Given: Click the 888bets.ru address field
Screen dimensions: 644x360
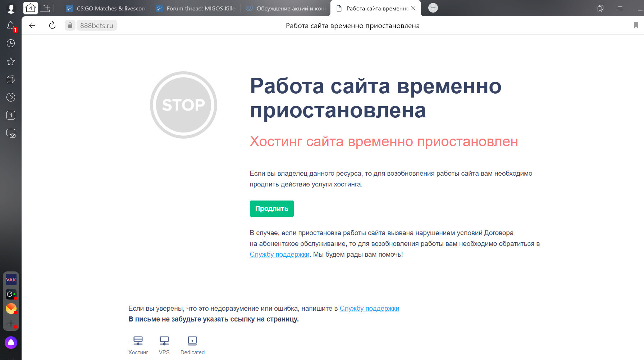Looking at the screenshot, I should (96, 26).
